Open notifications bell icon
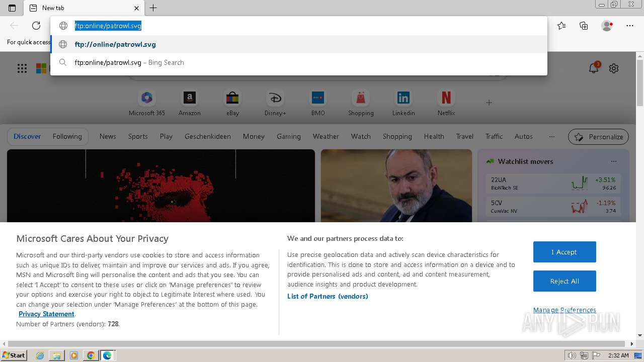 coord(594,68)
